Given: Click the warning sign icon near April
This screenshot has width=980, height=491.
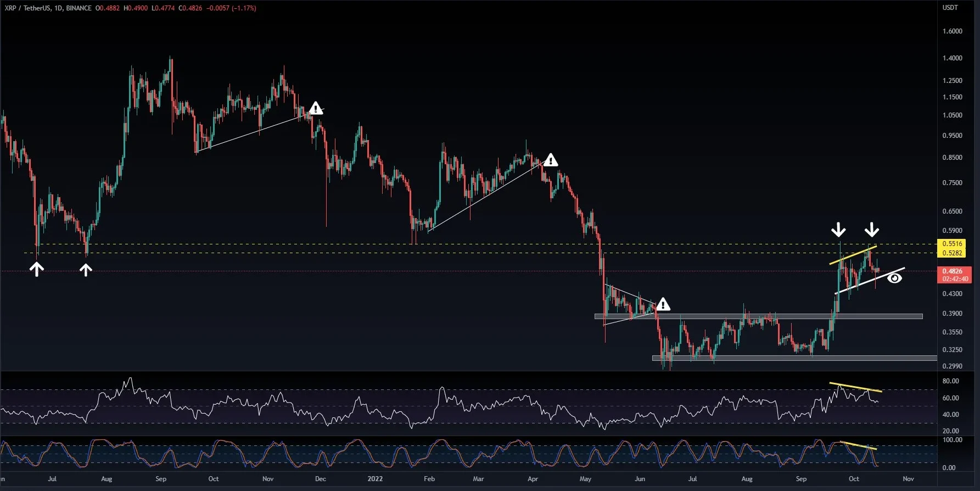Looking at the screenshot, I should coord(551,160).
